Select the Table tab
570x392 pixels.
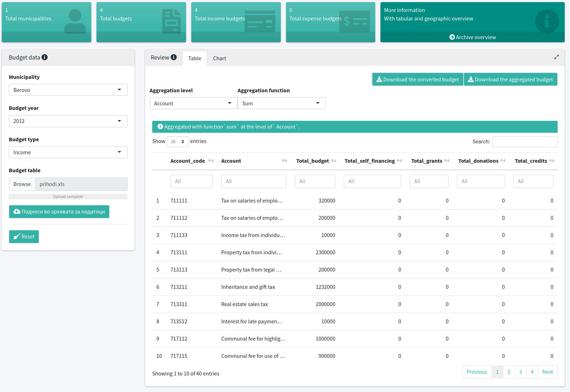click(x=194, y=58)
